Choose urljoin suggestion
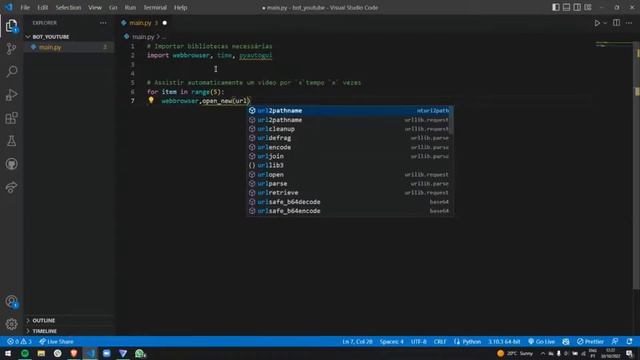 tap(349, 156)
